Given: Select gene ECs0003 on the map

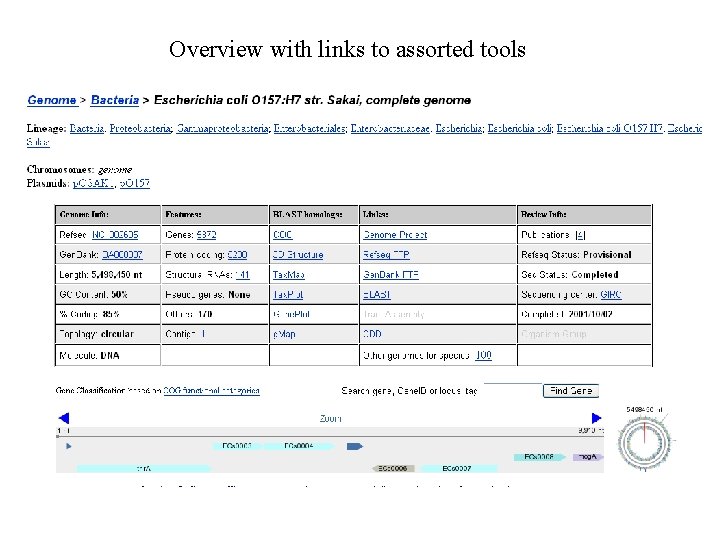Looking at the screenshot, I should pyautogui.click(x=237, y=446).
